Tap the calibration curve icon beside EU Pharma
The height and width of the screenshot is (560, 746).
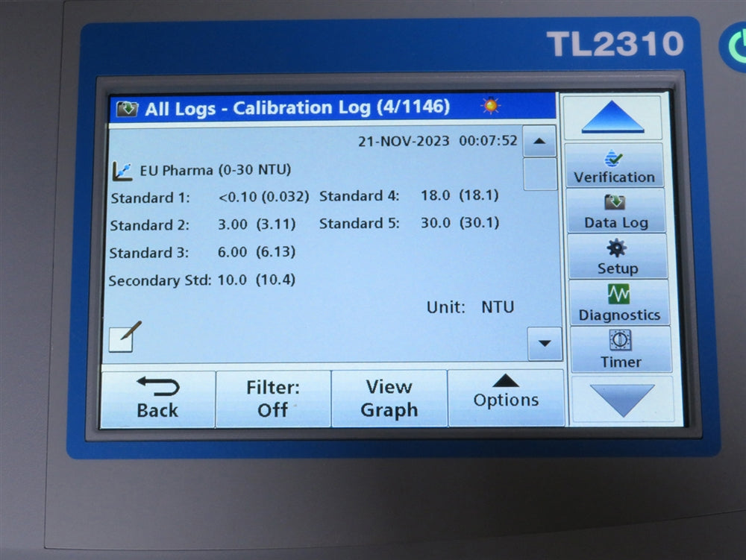click(x=122, y=172)
